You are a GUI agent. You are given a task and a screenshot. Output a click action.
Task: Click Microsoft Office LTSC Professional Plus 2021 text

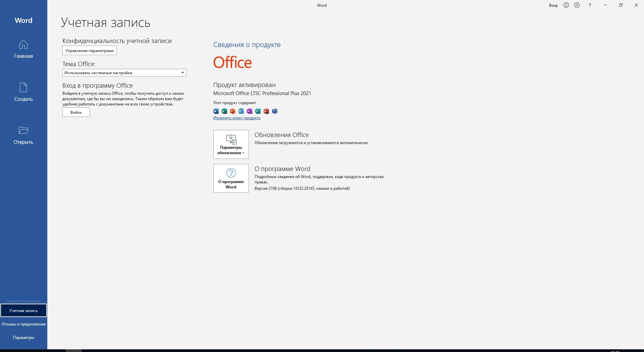coord(262,93)
